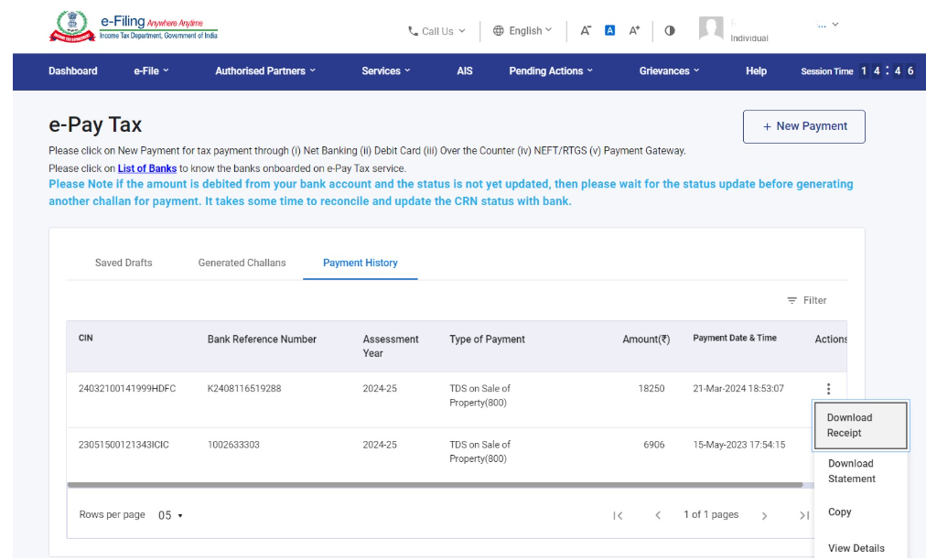Switch to the Generated Challans tab

(x=242, y=263)
